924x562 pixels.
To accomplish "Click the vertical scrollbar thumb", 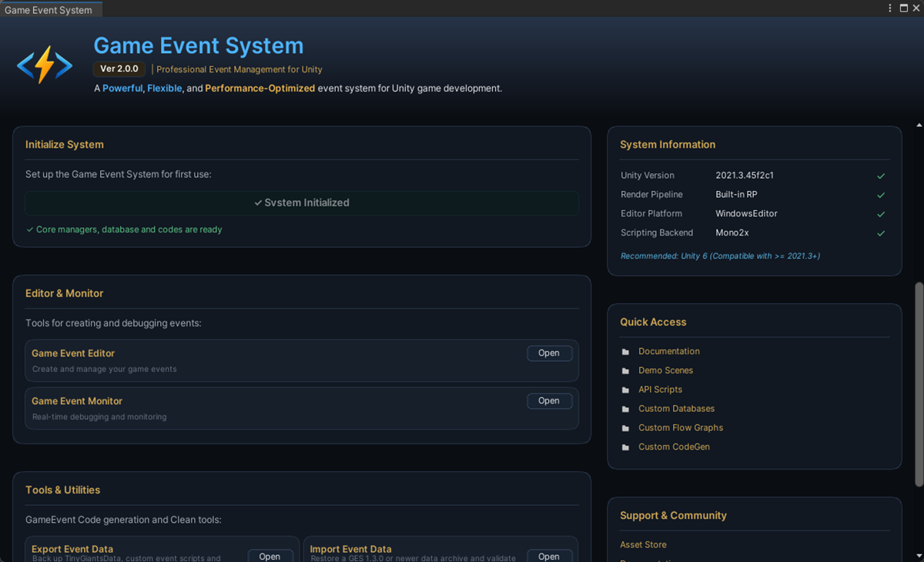I will [x=919, y=384].
